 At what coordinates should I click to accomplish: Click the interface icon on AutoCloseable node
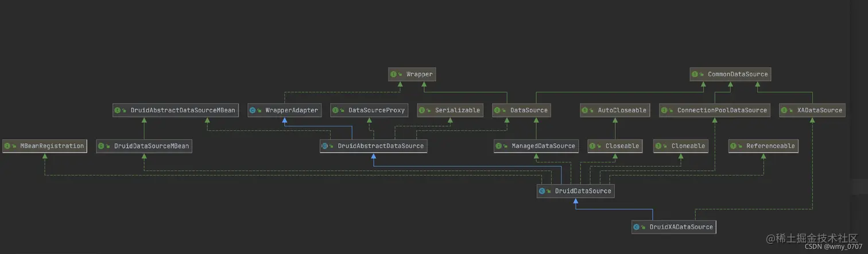[x=584, y=110]
